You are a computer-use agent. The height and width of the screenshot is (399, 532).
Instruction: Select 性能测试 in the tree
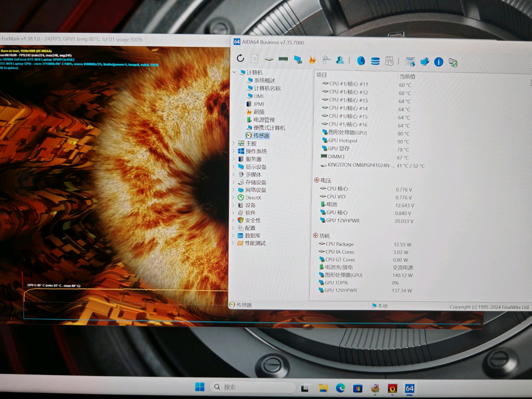pyautogui.click(x=255, y=243)
